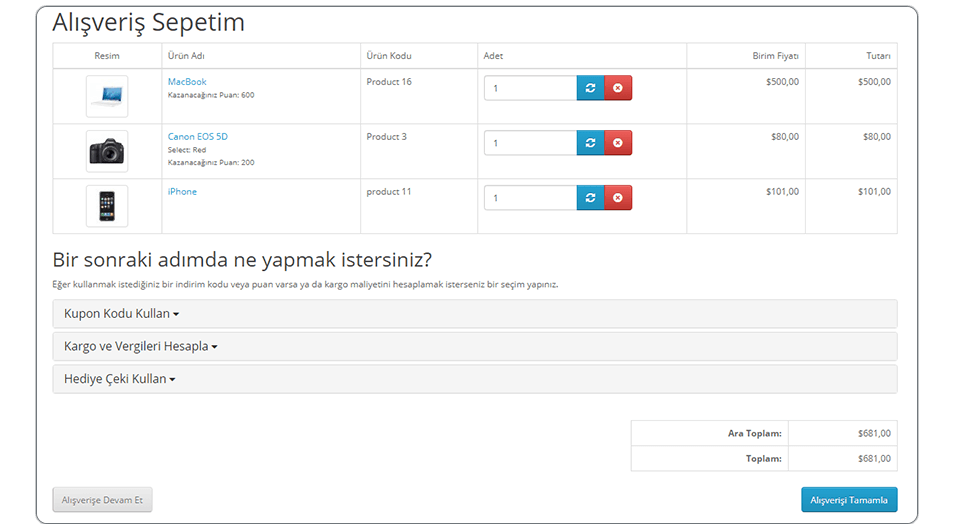Expand Kargo ve Vergileri Hesapla panel
954x524 pixels.
tap(475, 346)
